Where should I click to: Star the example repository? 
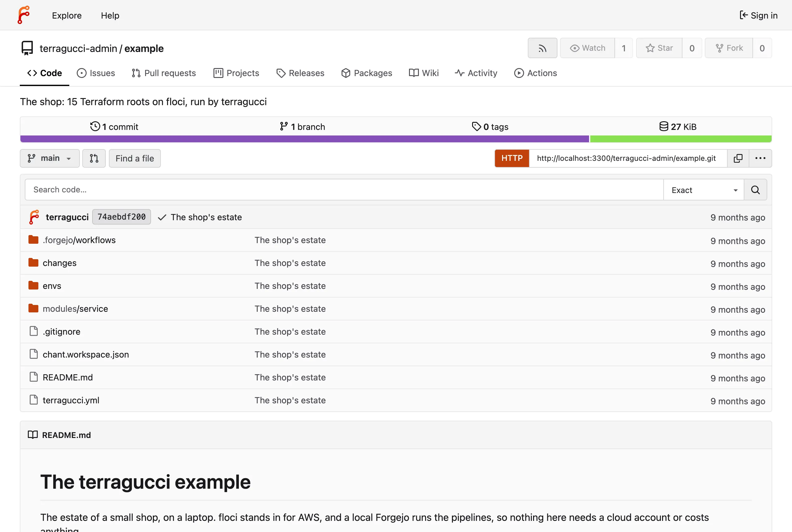659,48
